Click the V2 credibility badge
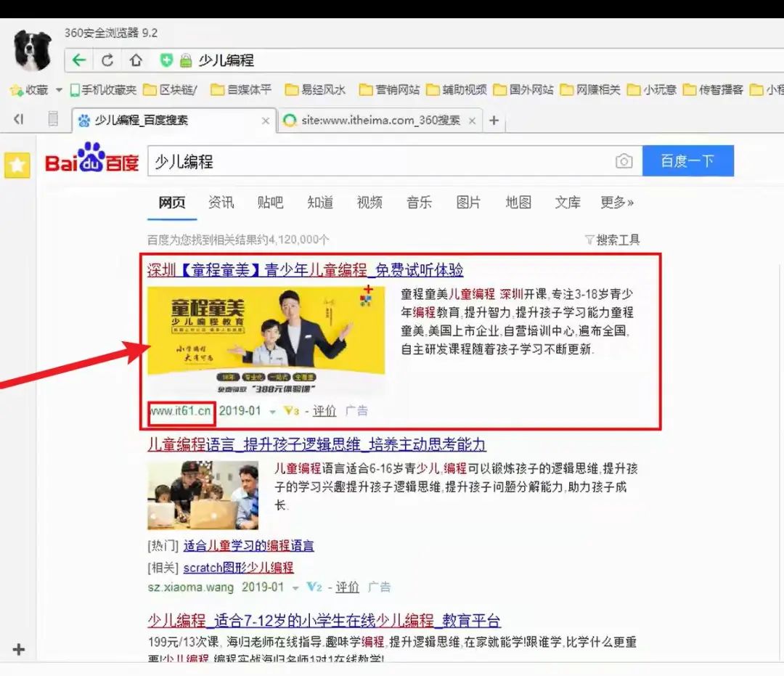 click(314, 587)
